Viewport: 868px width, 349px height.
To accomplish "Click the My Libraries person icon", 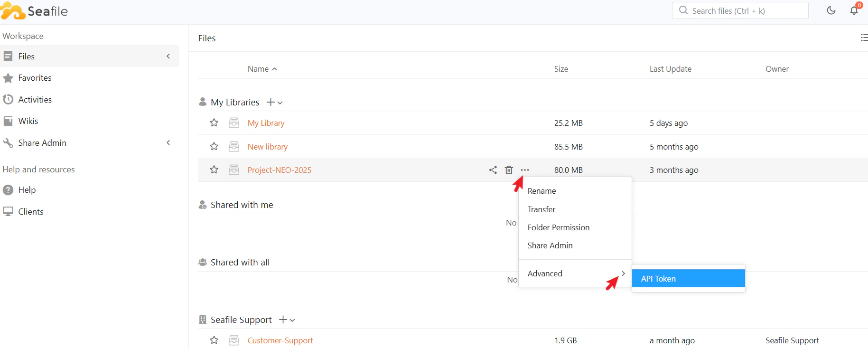I will [x=203, y=102].
